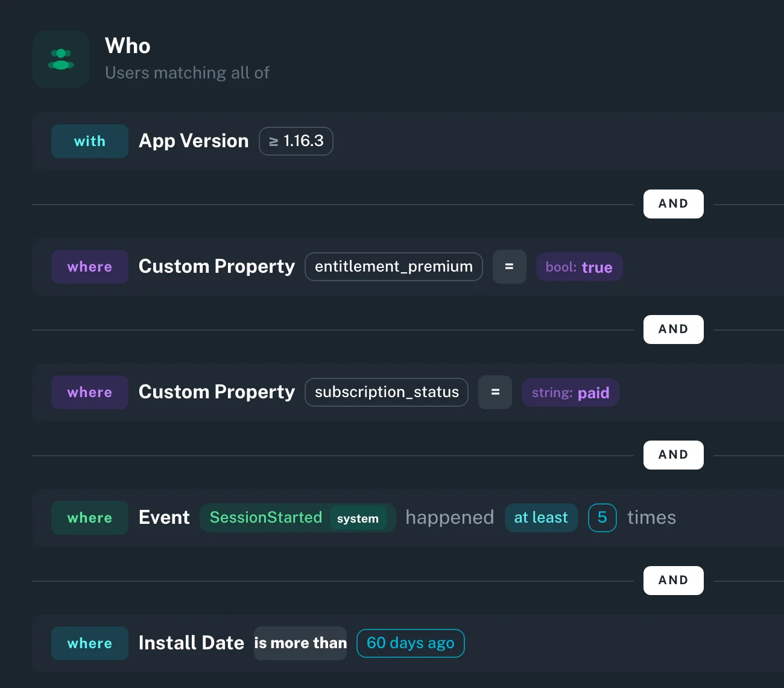The width and height of the screenshot is (784, 688).
Task: Open the 'with' condition selector on App Version
Action: (90, 141)
